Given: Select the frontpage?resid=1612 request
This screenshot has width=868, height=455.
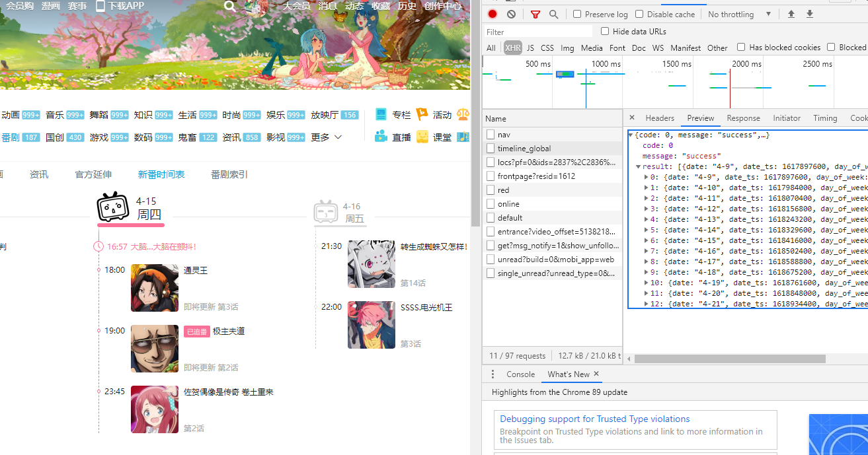Looking at the screenshot, I should (x=552, y=176).
